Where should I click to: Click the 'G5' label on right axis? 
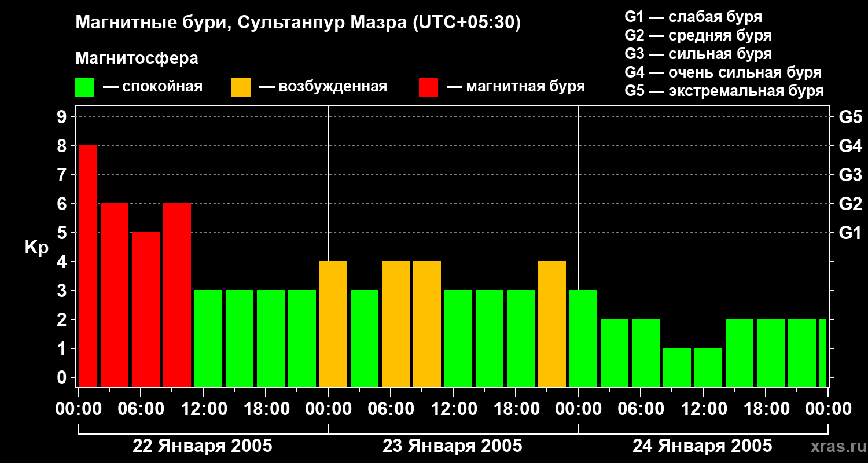(850, 117)
